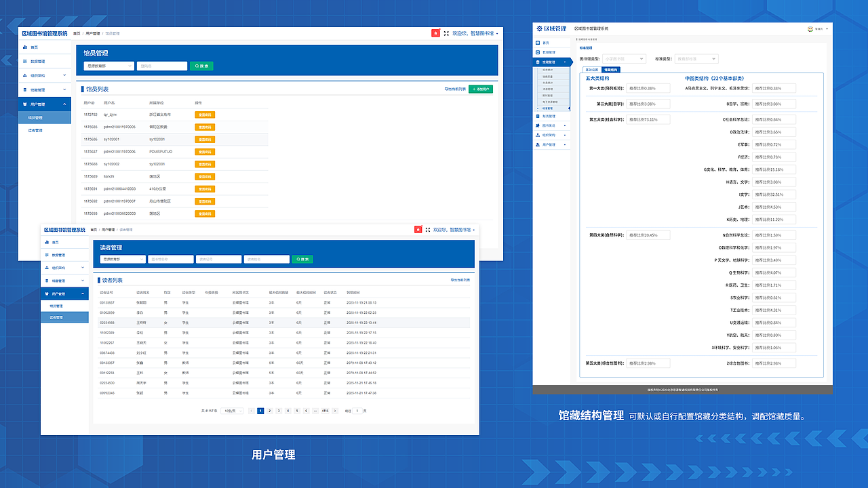868x488 pixels.
Task: Click 重置密码 for user ID 1175693
Action: [x=205, y=213]
